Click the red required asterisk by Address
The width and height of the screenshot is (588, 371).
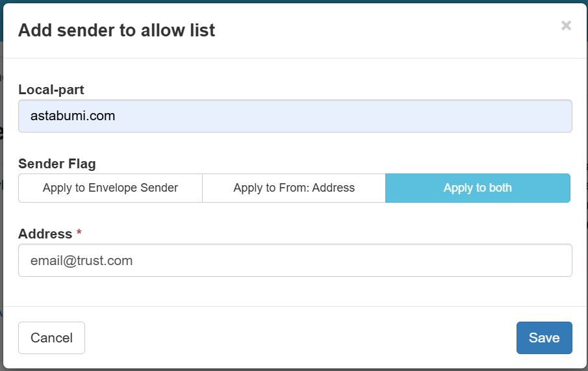(x=79, y=233)
